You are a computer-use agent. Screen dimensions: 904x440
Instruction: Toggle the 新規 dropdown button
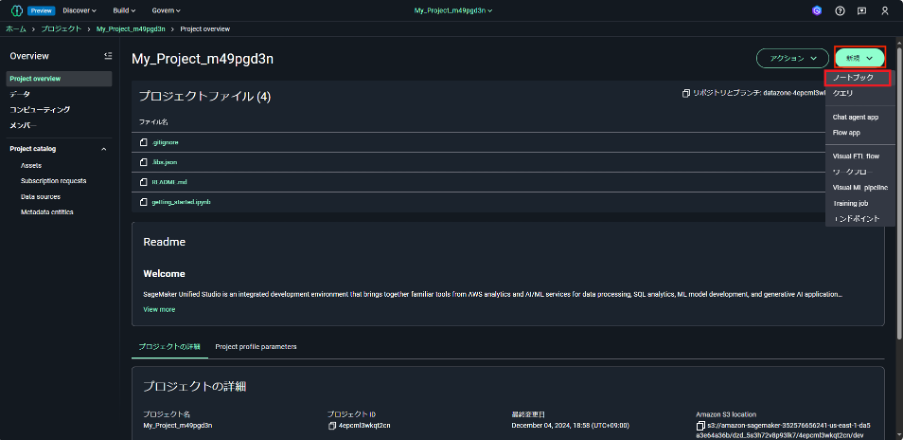860,58
